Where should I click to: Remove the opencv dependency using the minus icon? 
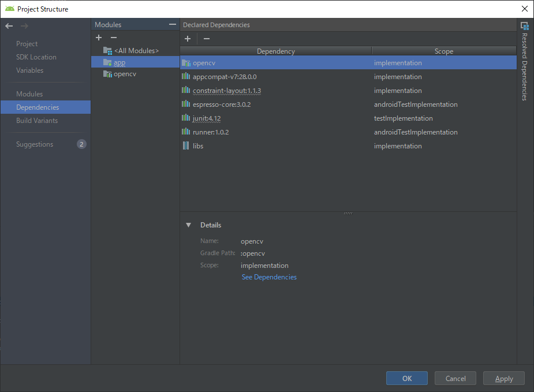(x=206, y=38)
